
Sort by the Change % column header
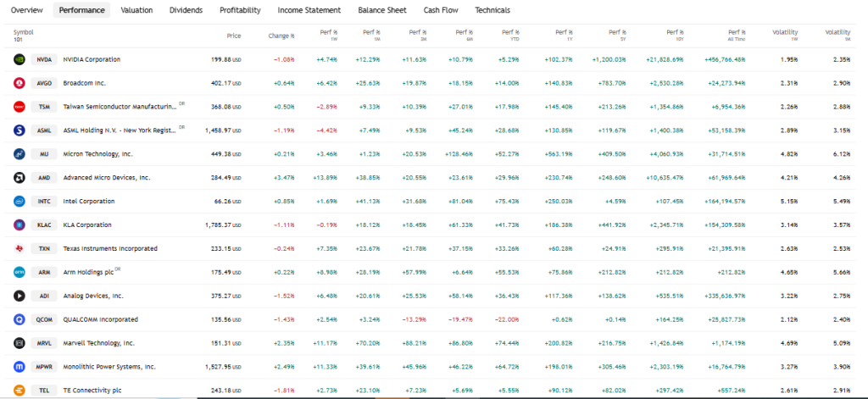[281, 36]
